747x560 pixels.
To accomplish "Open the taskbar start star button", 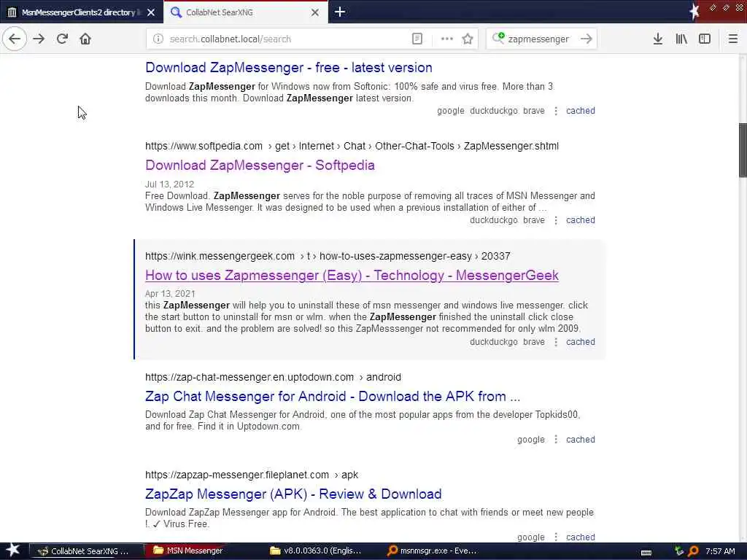I will click(12, 551).
